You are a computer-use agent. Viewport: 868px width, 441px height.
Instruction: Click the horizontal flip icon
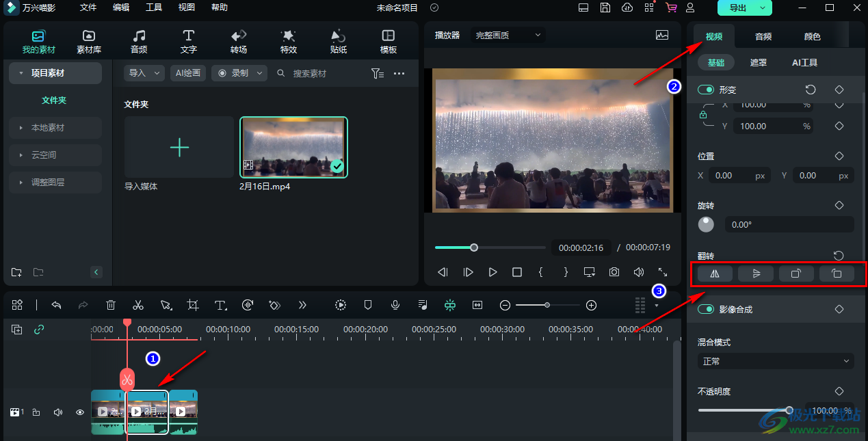coord(715,274)
